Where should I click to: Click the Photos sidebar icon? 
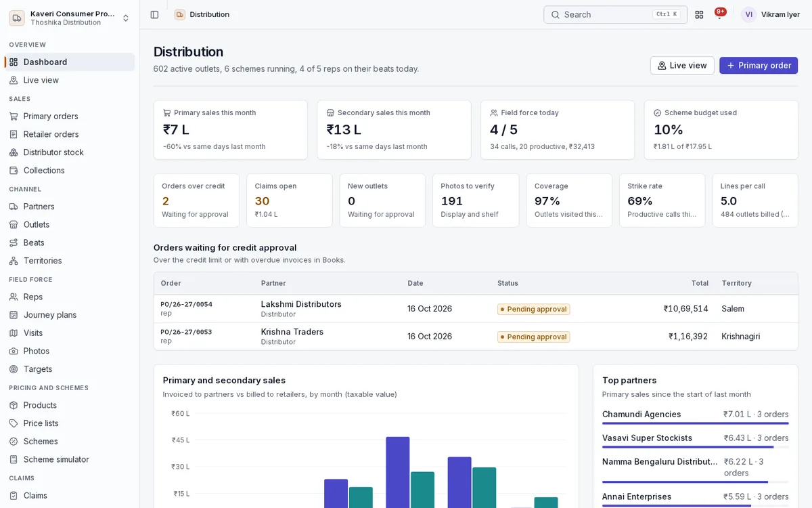pos(14,351)
